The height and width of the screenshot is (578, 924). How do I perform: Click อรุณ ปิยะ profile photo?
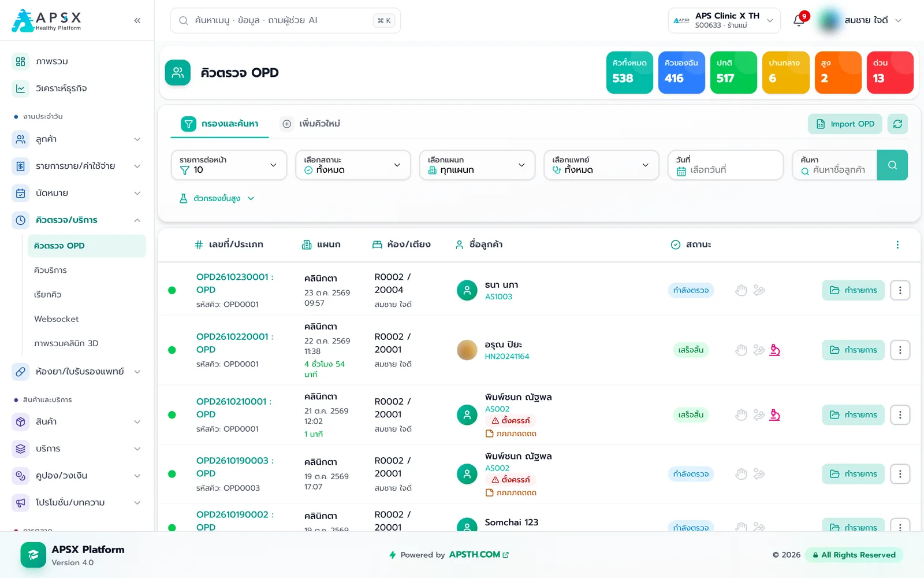coord(467,350)
